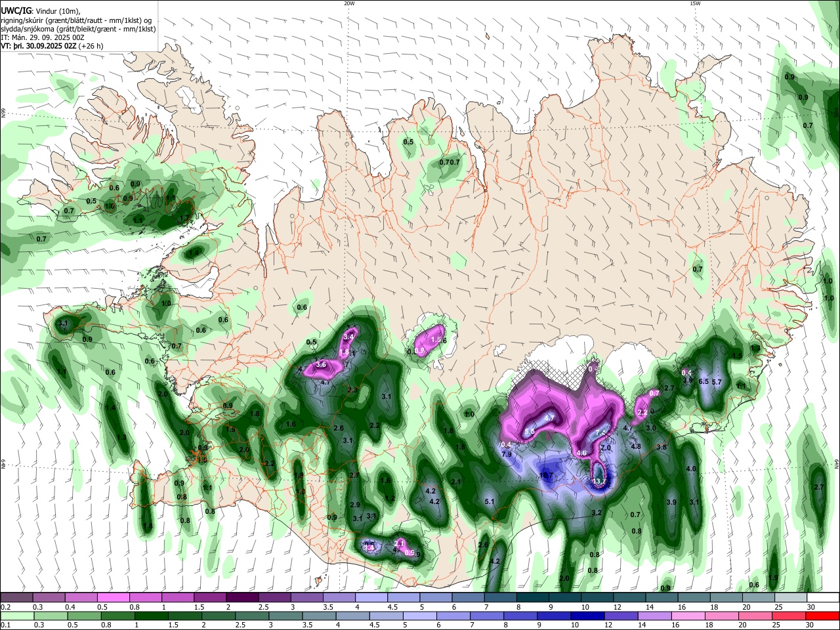This screenshot has height=630, width=840.
Task: Click the '1.7' value in the Westfjords
Action: coord(184,218)
